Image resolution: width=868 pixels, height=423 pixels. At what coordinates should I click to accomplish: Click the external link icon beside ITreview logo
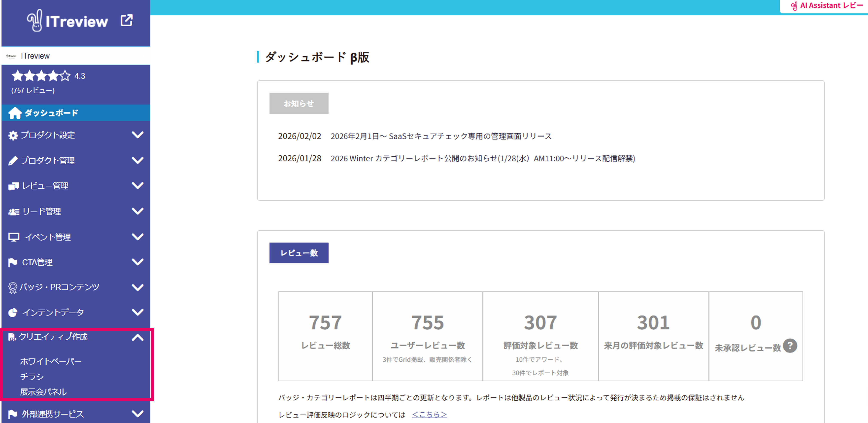coord(126,21)
